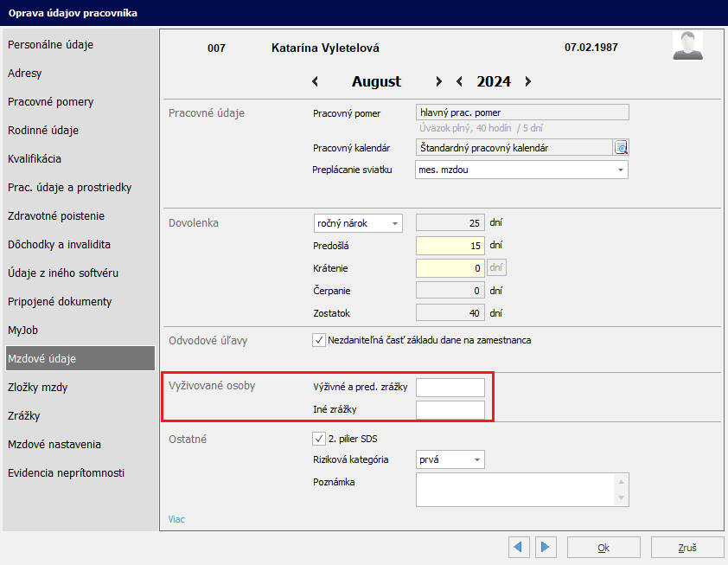The image size is (728, 565).
Task: Click the Viac link
Action: click(176, 520)
